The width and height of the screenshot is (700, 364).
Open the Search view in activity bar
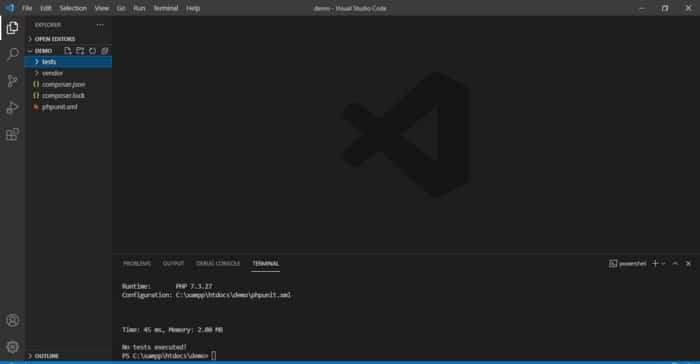pos(12,54)
